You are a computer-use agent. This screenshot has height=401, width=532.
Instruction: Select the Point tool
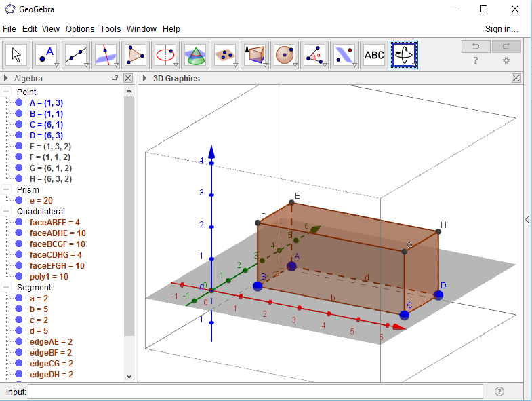47,55
